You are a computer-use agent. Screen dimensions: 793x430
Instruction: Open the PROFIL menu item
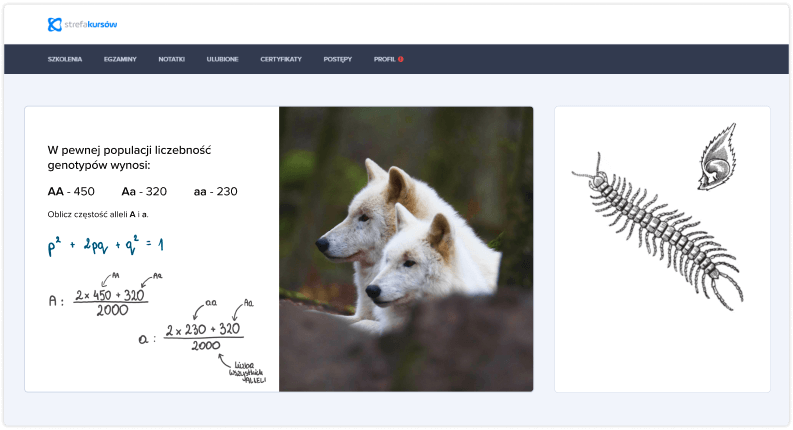pyautogui.click(x=384, y=59)
